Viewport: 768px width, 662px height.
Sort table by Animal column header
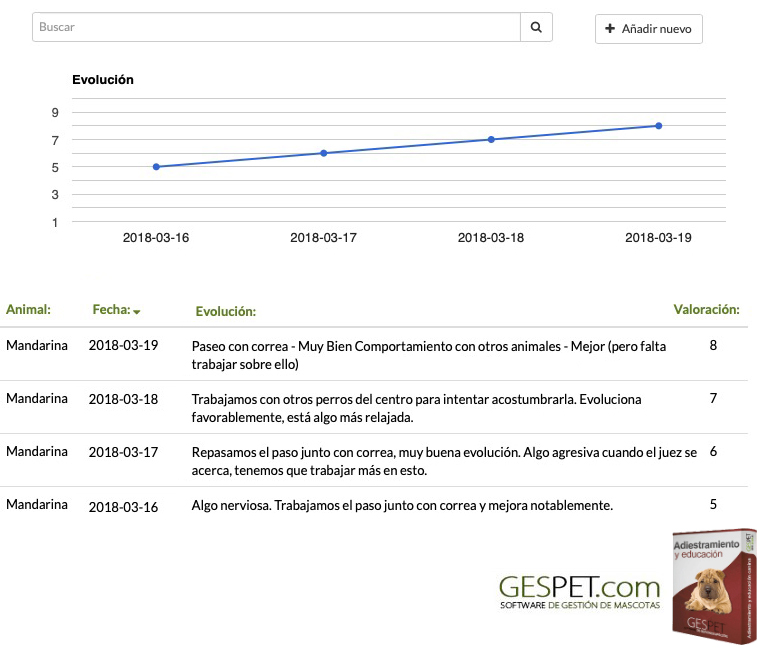pos(28,310)
